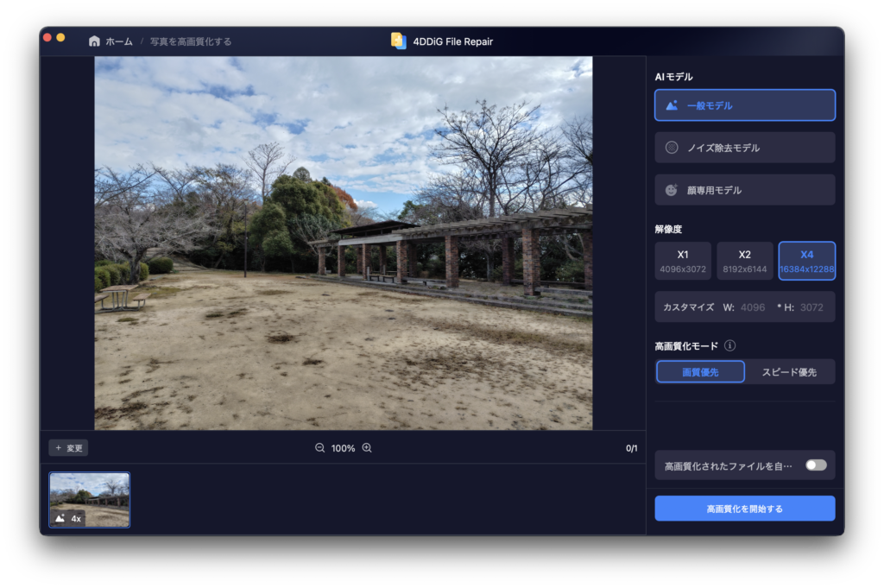Select 画質優先 quality priority mode
Image resolution: width=884 pixels, height=588 pixels.
coord(700,372)
